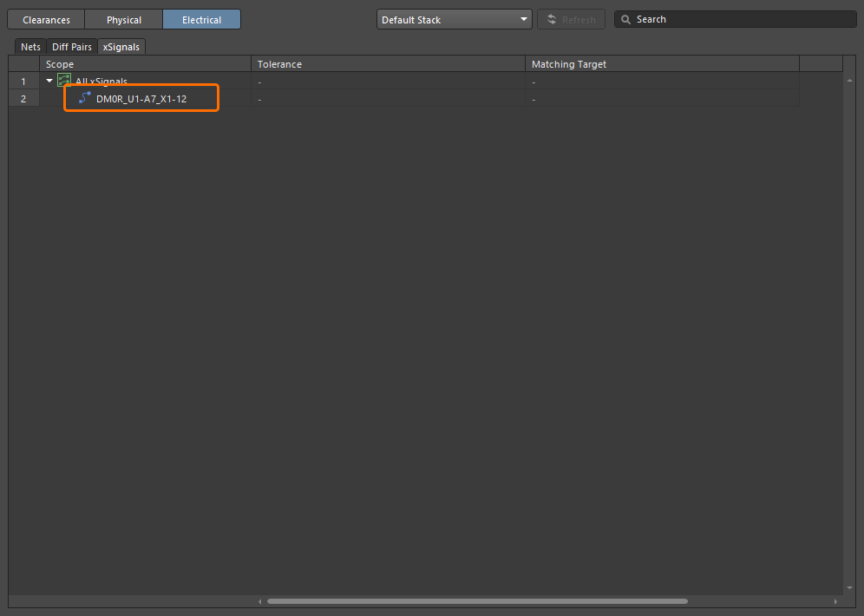Switch to the Clearances view
Screen dimensions: 864x616
point(46,19)
